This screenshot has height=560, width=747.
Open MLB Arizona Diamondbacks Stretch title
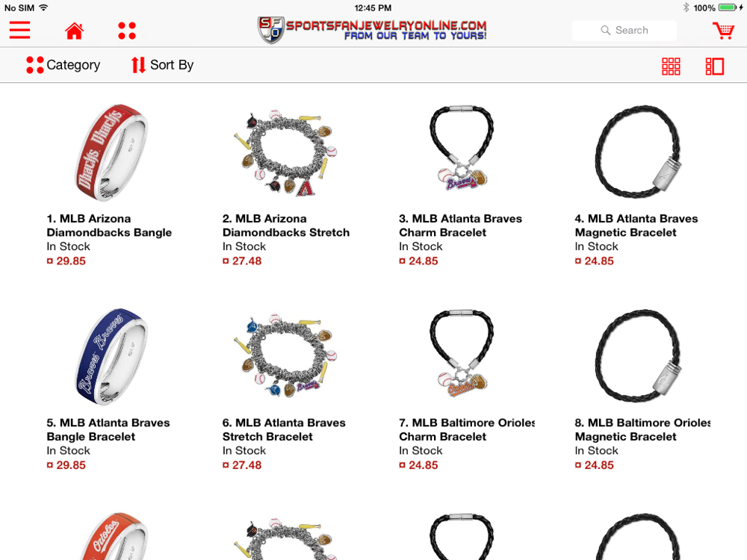pos(286,225)
